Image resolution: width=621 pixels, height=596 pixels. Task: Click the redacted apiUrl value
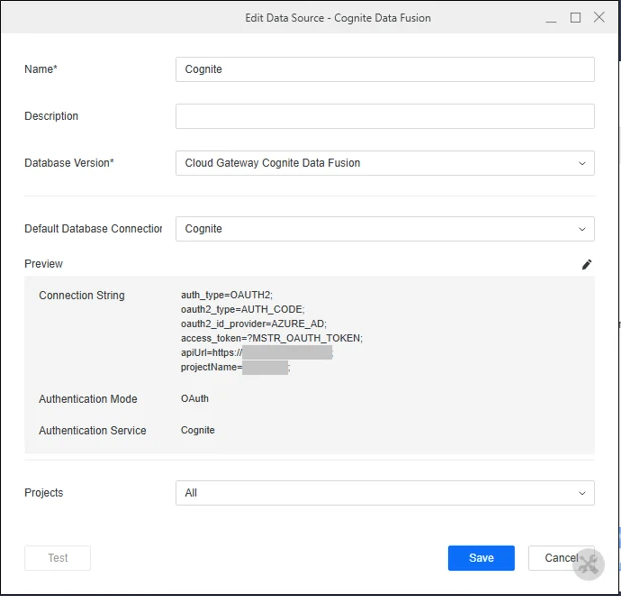(x=286, y=353)
